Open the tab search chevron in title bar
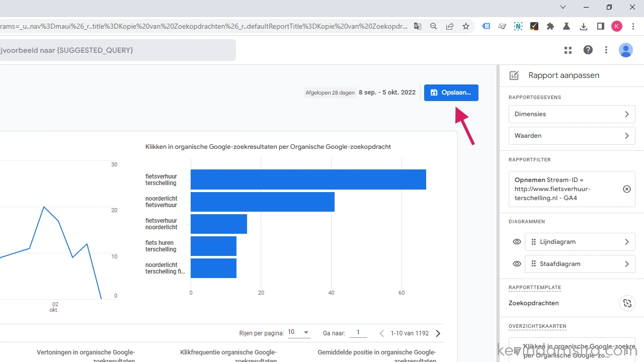Viewport: 644px width, 362px height. point(563,7)
